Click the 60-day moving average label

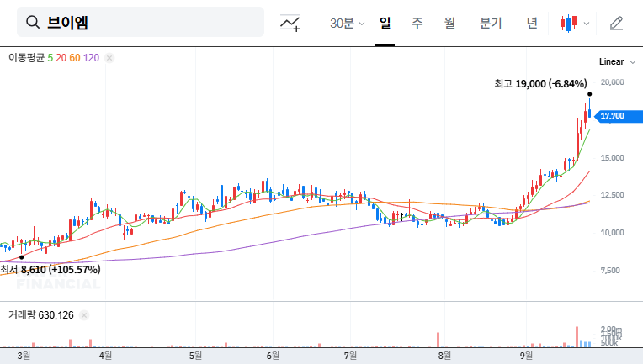pyautogui.click(x=75, y=58)
